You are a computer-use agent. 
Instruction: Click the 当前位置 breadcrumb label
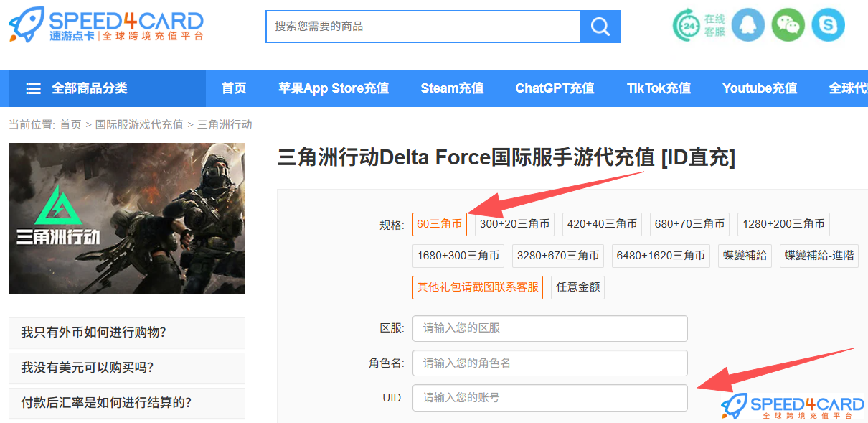(x=32, y=124)
